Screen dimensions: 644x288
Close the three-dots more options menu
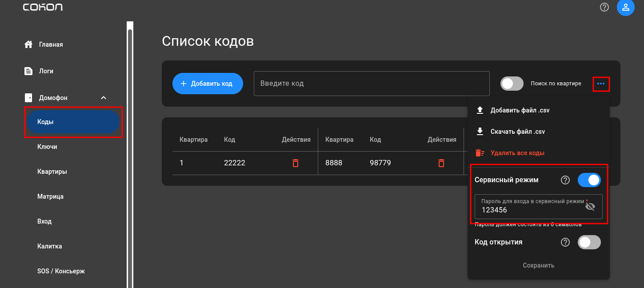601,84
